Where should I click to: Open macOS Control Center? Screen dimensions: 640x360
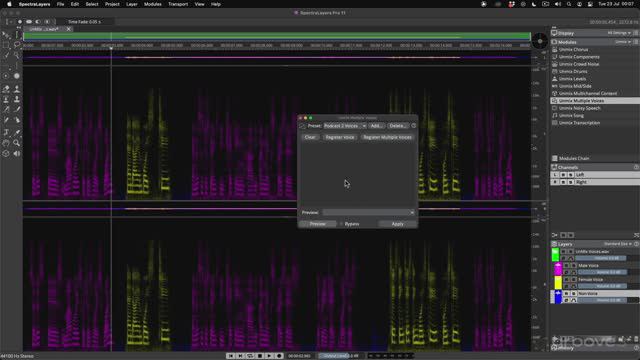tap(590, 4)
